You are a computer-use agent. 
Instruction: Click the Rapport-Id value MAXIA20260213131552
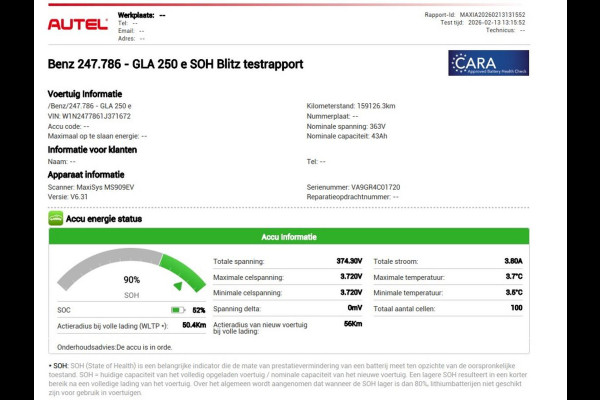[x=492, y=15]
